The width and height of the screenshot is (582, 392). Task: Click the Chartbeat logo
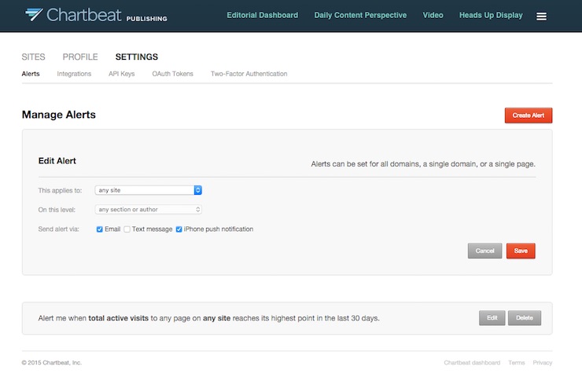96,15
